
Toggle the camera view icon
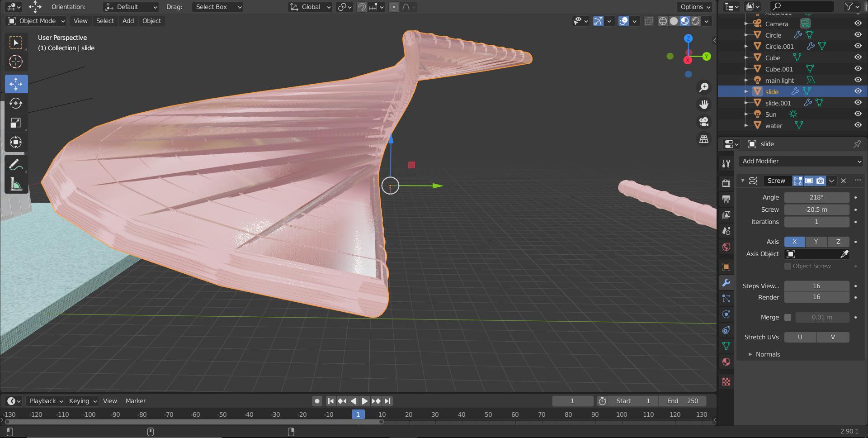tap(704, 122)
